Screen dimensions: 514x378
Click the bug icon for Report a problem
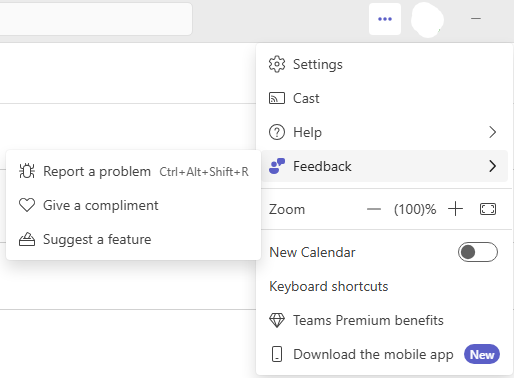click(x=27, y=171)
